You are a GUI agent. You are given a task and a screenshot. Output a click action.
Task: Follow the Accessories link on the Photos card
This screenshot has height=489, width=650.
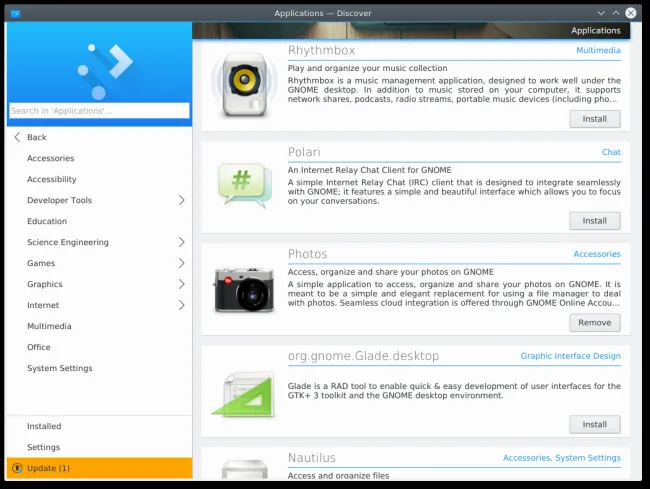click(597, 254)
